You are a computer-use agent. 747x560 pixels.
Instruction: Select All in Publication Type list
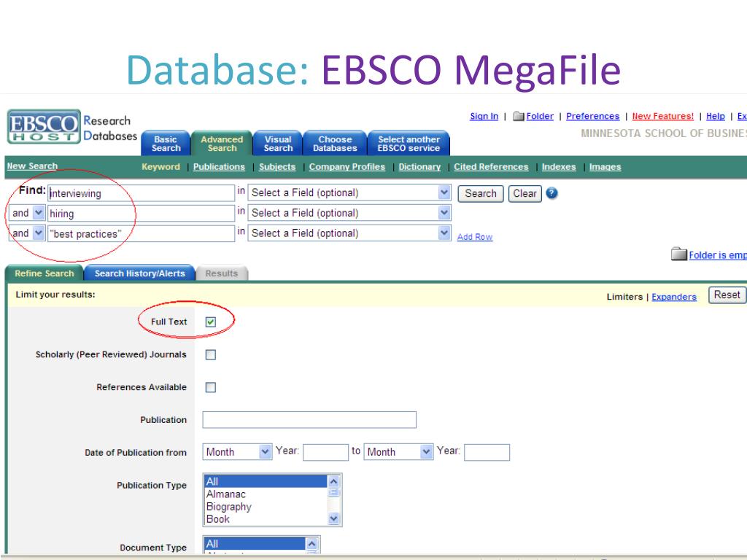click(x=266, y=481)
